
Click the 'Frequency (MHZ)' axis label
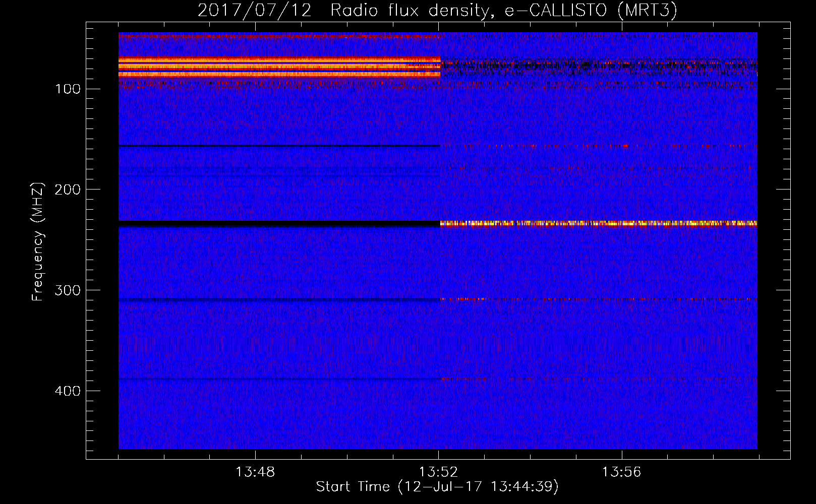38,242
